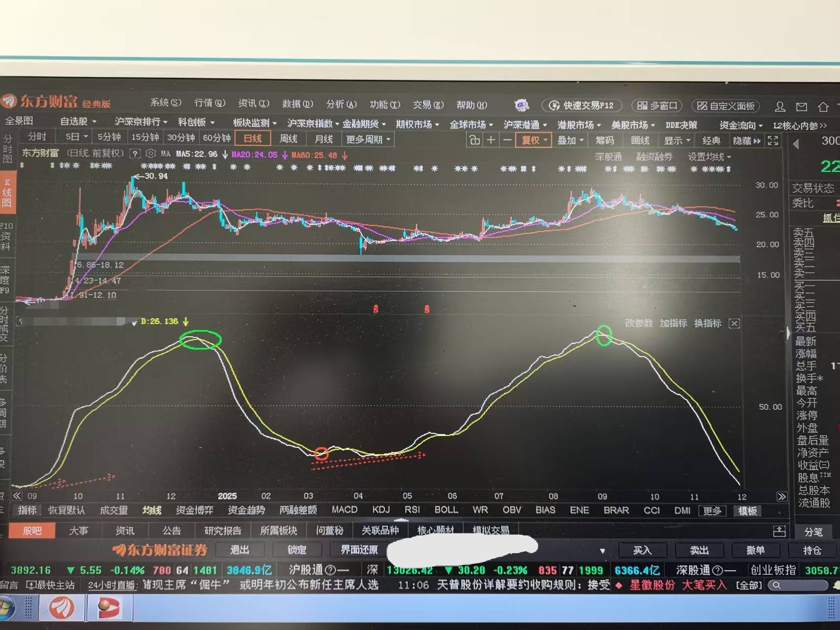Collapse right panel with left arrow
This screenshot has width=840, height=630.
pyautogui.click(x=796, y=144)
